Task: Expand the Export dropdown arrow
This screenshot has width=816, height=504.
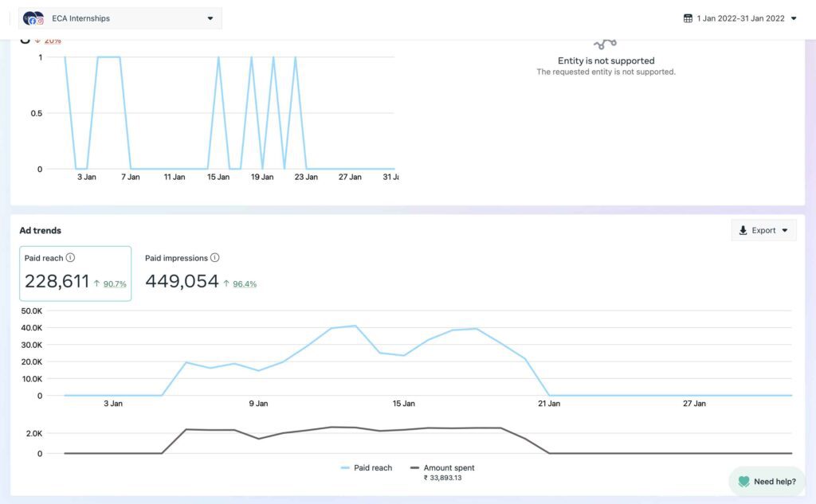Action: point(785,230)
